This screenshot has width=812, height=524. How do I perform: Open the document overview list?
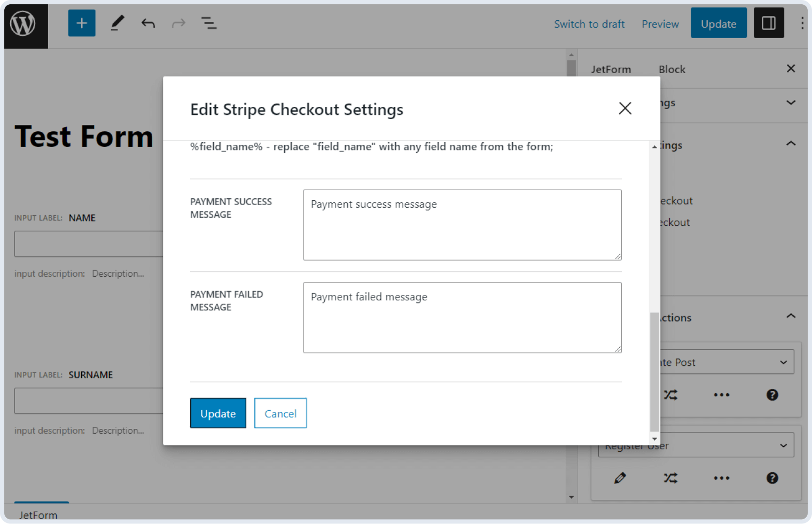(x=209, y=23)
